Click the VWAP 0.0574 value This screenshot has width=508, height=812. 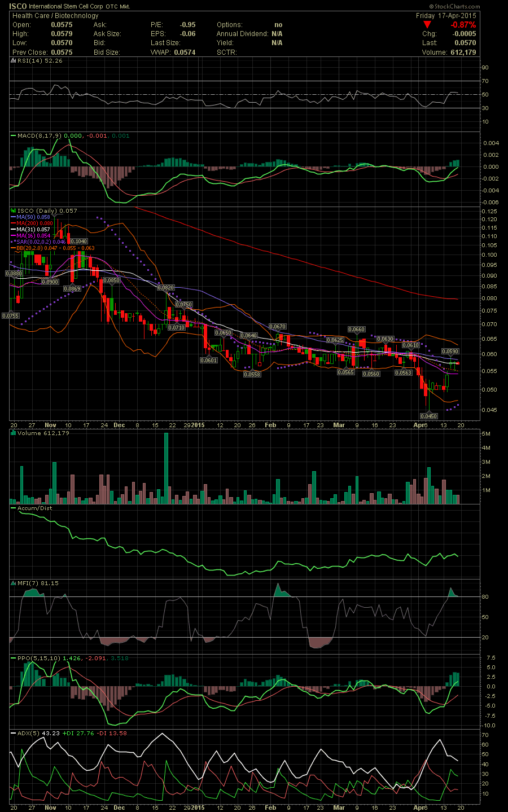click(x=173, y=52)
